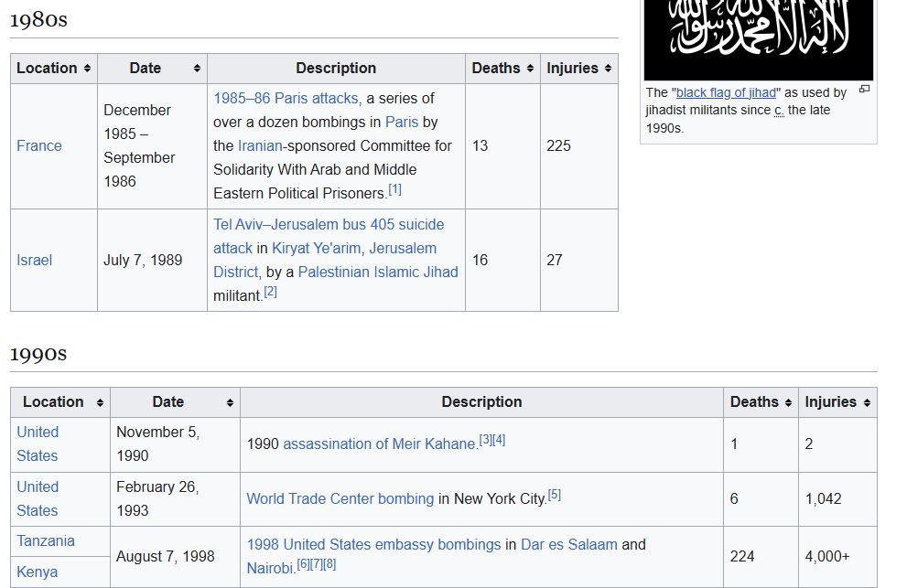Select the date 'February 26, 1993'
The image size is (907, 588).
pos(157,499)
